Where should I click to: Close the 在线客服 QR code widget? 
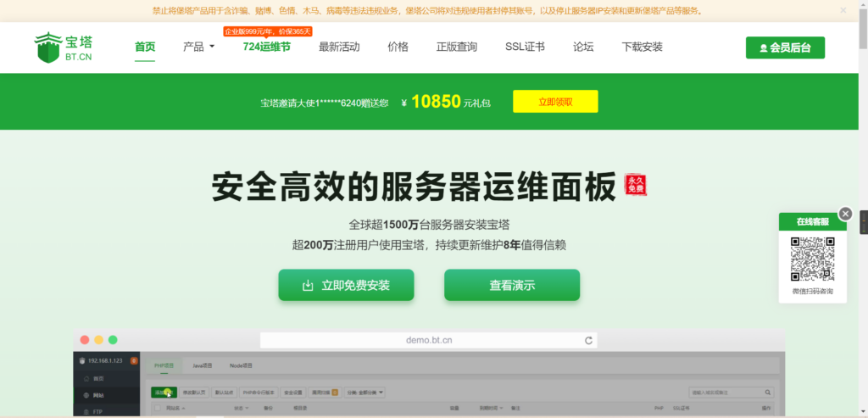click(x=844, y=214)
